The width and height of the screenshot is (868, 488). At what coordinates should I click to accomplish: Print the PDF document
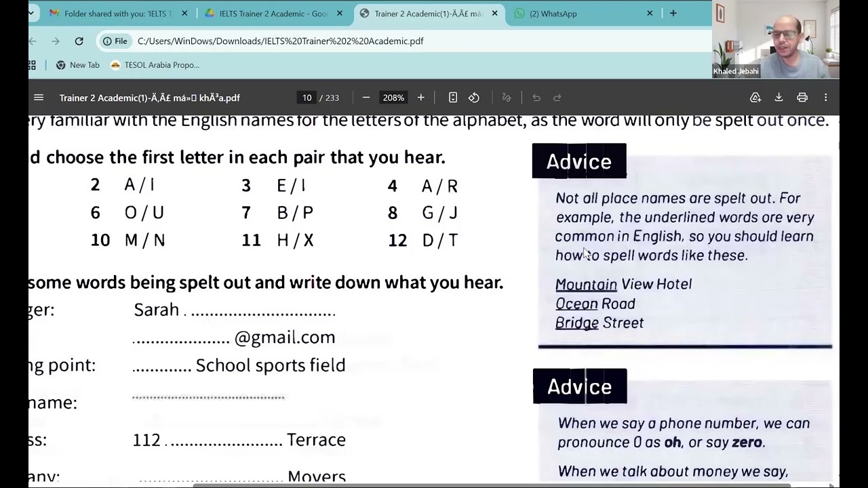pyautogui.click(x=802, y=98)
